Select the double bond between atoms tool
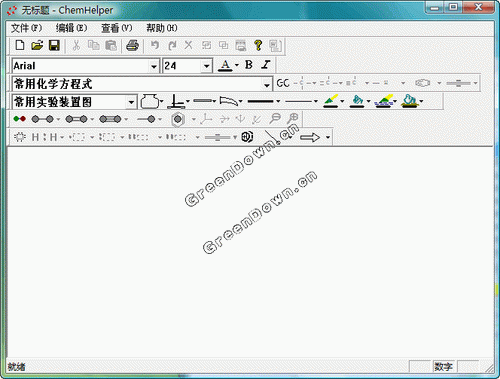The image size is (500, 379). tap(76, 119)
